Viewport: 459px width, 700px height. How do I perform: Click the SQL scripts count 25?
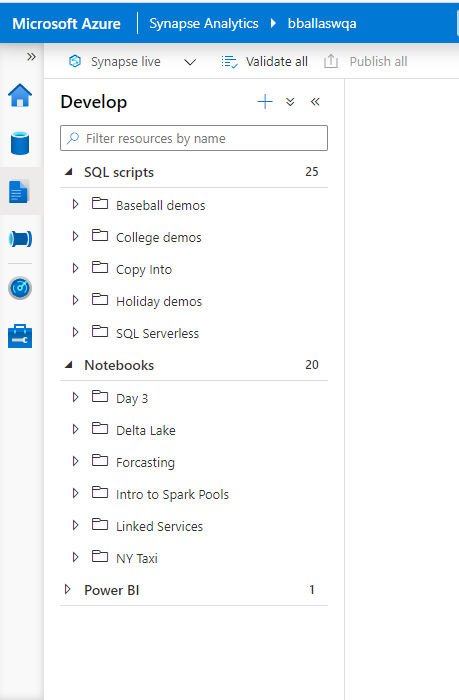(312, 172)
